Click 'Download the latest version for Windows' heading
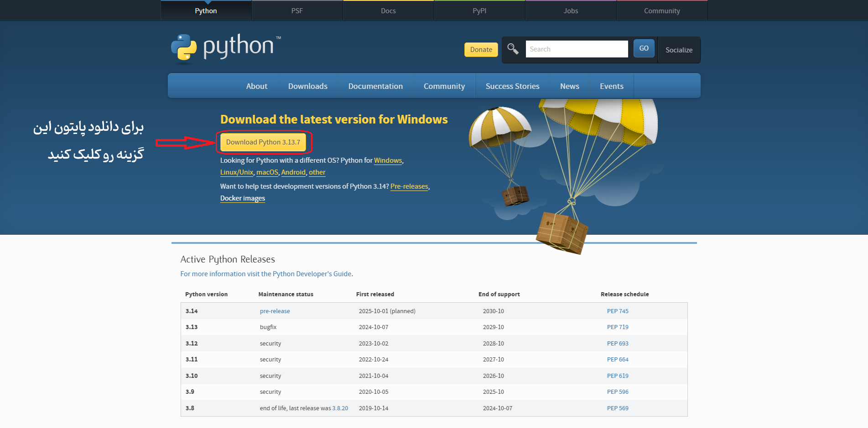The height and width of the screenshot is (428, 868). 334,119
